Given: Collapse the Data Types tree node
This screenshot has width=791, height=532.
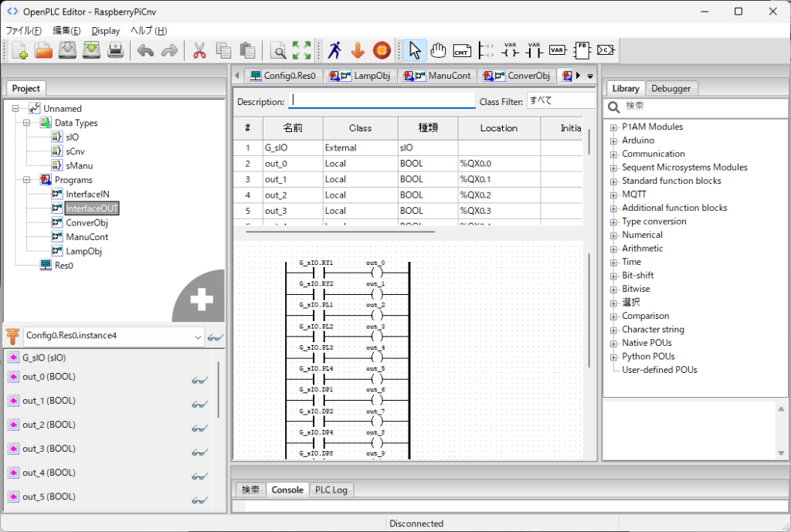Looking at the screenshot, I should pos(27,123).
